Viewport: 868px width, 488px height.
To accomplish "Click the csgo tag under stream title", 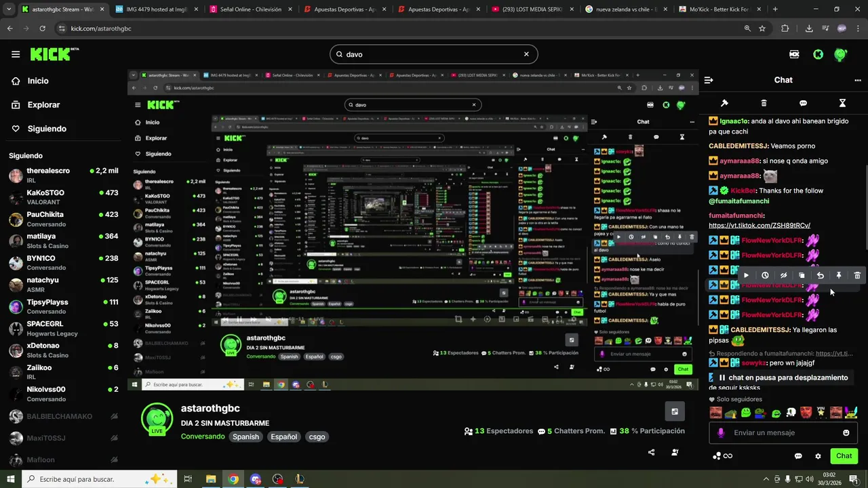I will pos(317,436).
